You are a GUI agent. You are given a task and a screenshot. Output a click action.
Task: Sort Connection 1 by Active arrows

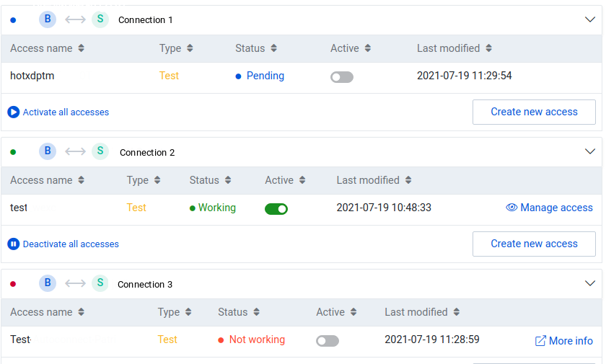tap(367, 48)
